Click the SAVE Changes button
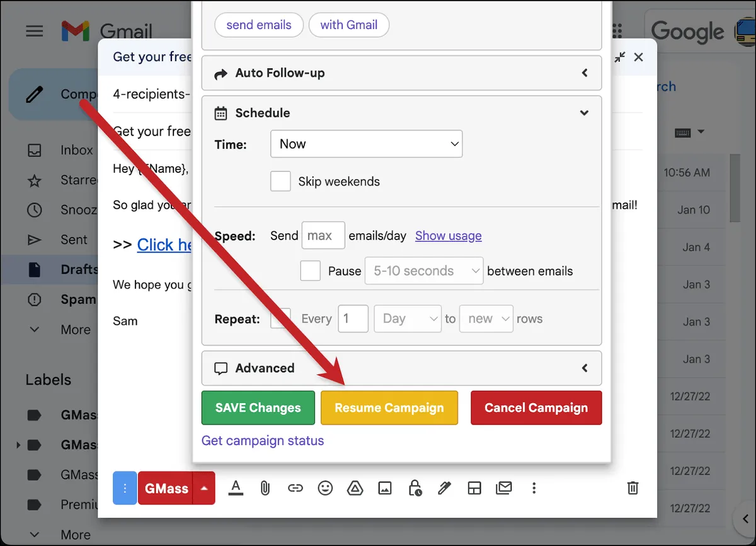The height and width of the screenshot is (546, 756). coord(258,408)
